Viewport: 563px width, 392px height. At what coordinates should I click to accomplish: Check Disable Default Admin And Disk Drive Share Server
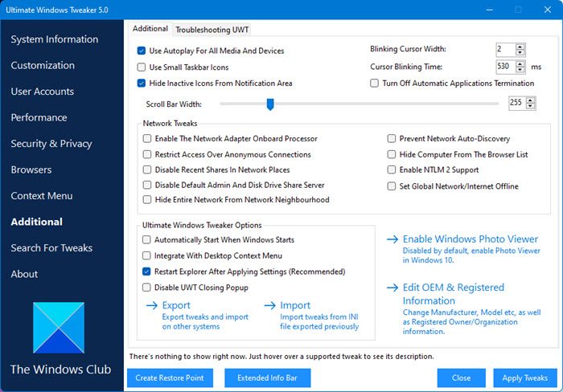click(147, 185)
